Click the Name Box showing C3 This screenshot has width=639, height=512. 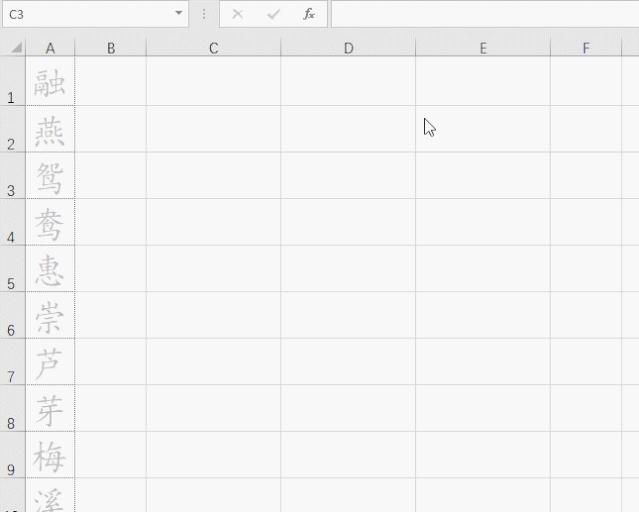pyautogui.click(x=95, y=14)
